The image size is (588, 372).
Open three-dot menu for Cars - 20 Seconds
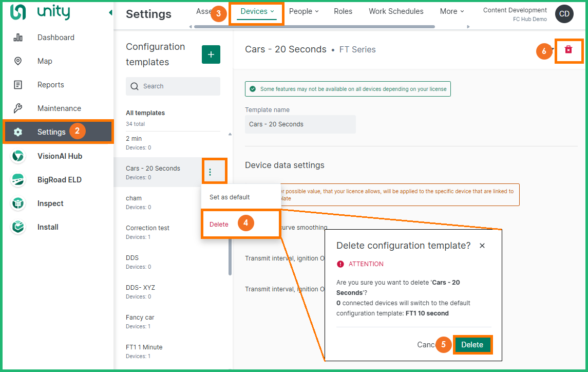coord(210,172)
